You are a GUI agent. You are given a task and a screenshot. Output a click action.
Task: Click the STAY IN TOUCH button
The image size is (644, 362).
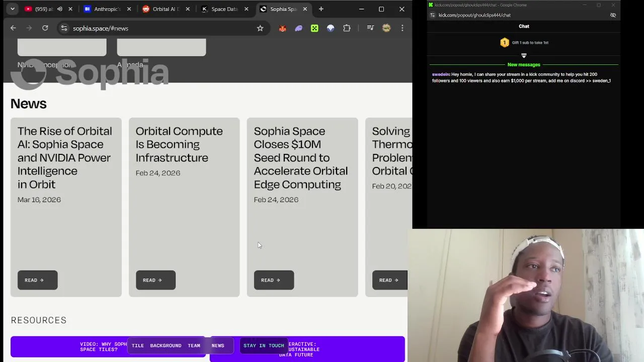[264, 346]
